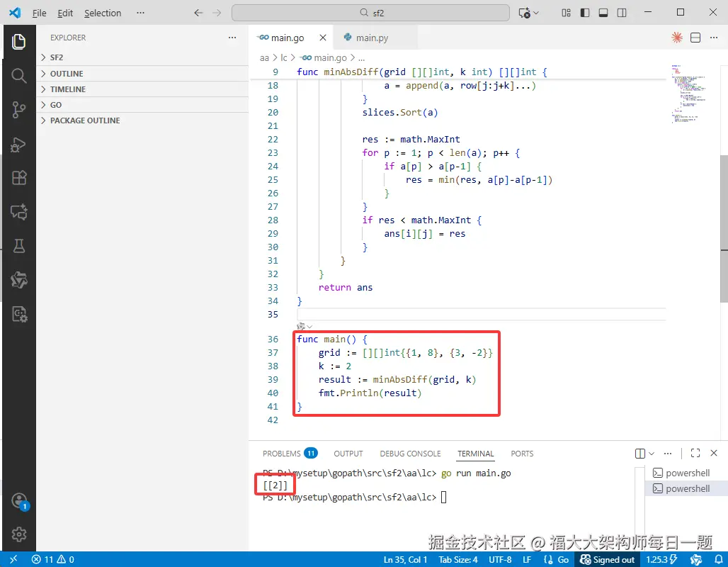Image resolution: width=728 pixels, height=567 pixels.
Task: Open the OUTPUT panel tab
Action: [x=348, y=453]
